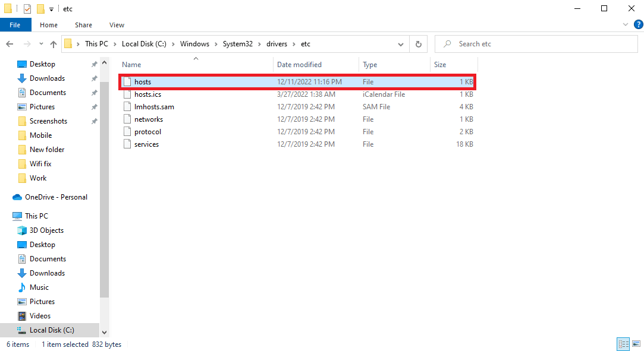Screen dimensions: 644x351
Task: Click Local Disk (C:) breadcrumb in address bar
Action: point(144,44)
